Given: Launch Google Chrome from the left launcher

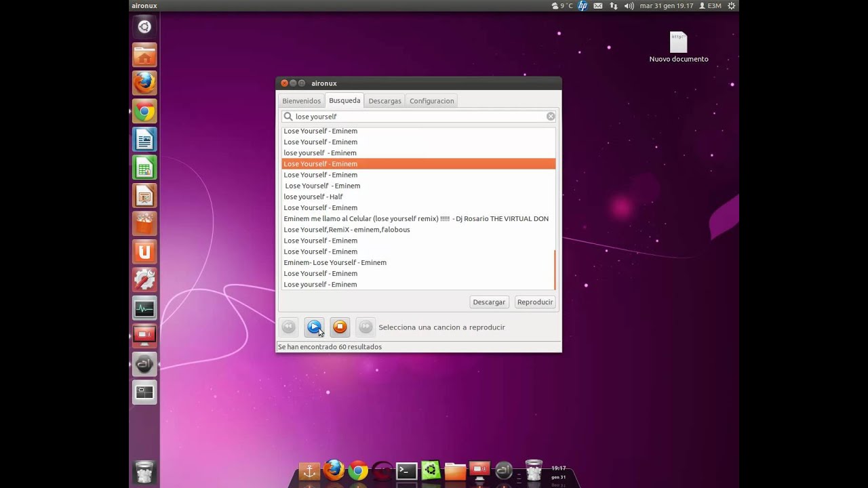Looking at the screenshot, I should (144, 112).
